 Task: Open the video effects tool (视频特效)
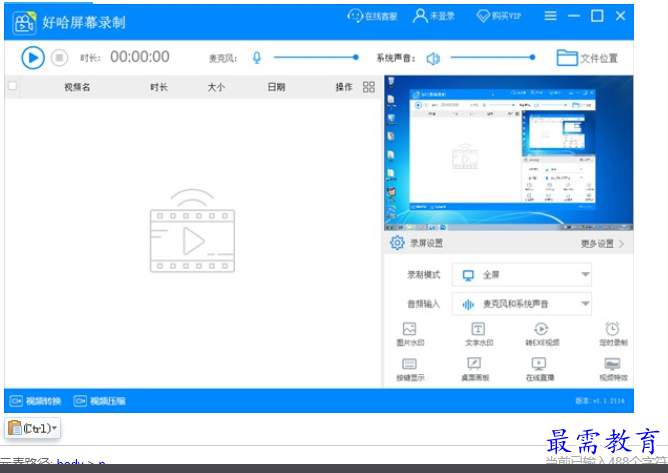613,369
